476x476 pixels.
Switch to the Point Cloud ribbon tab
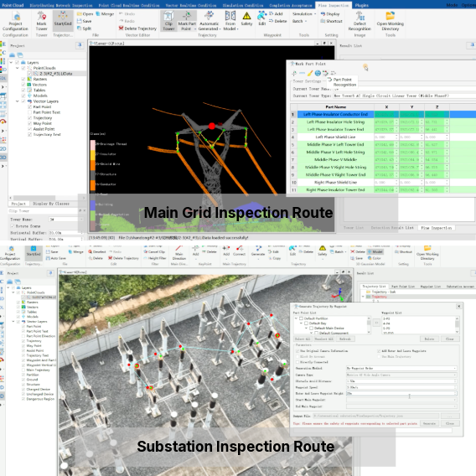point(13,5)
